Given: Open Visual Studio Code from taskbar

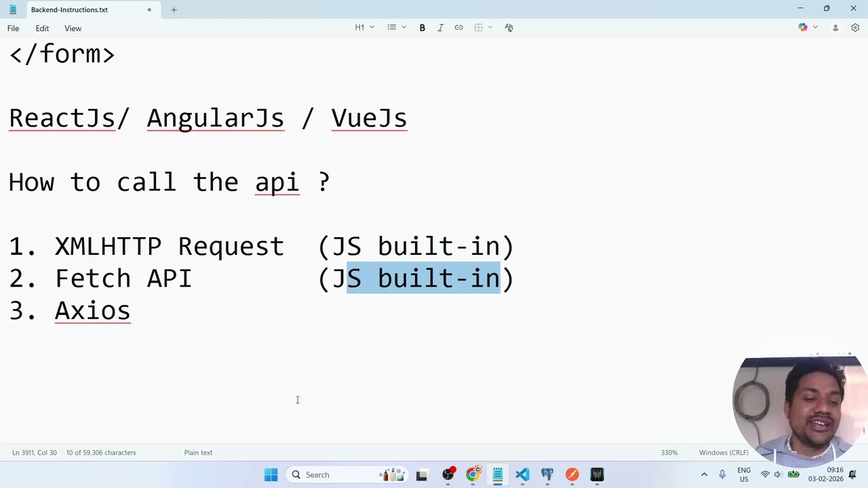Looking at the screenshot, I should [x=522, y=474].
